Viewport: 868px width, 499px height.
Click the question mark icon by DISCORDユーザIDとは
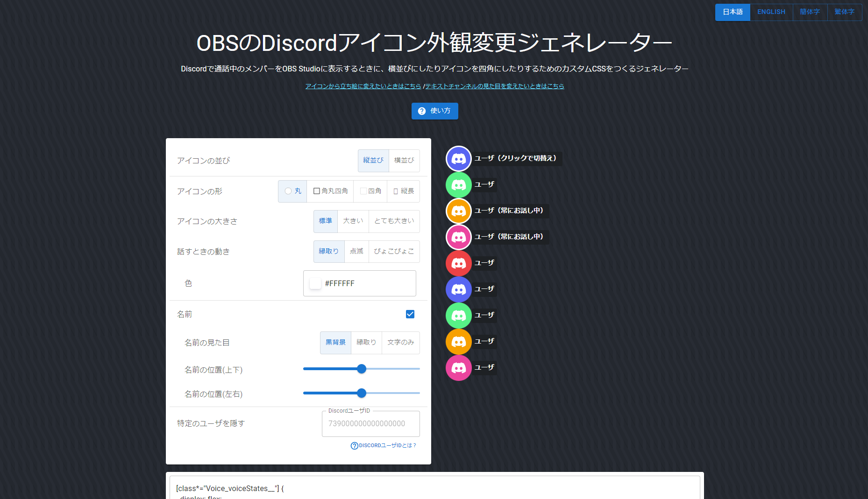(x=354, y=446)
